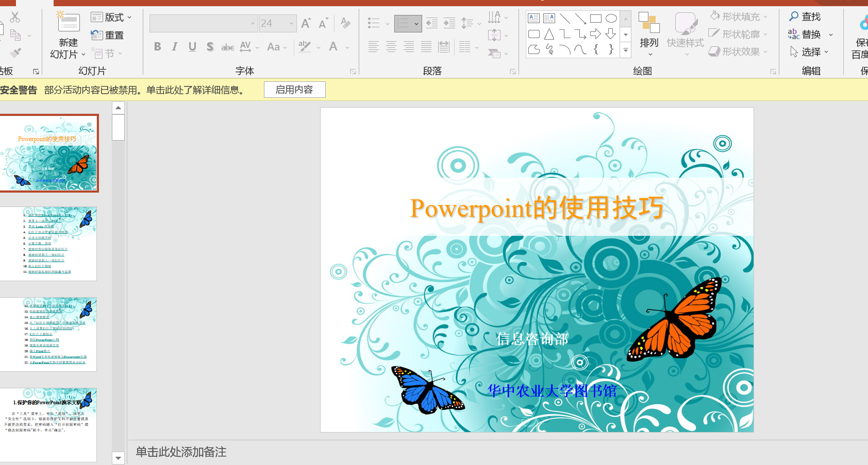Click the Decrease Font Size icon
The height and width of the screenshot is (465, 868).
323,23
